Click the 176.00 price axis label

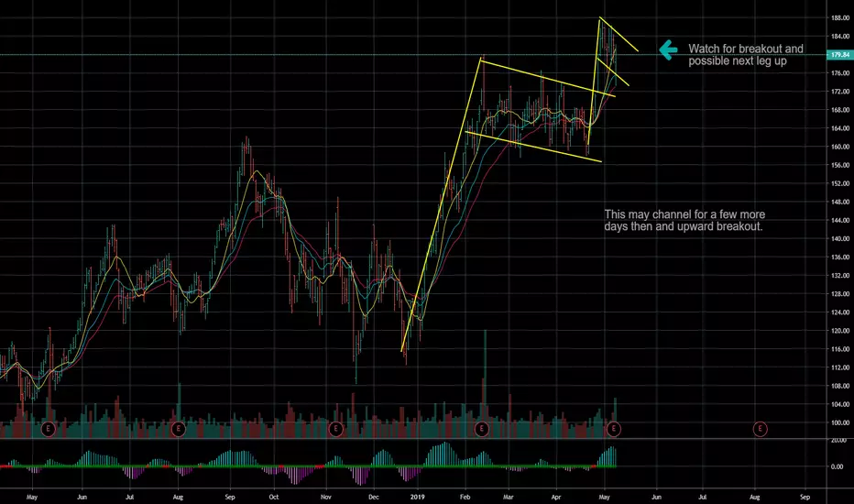(x=840, y=73)
